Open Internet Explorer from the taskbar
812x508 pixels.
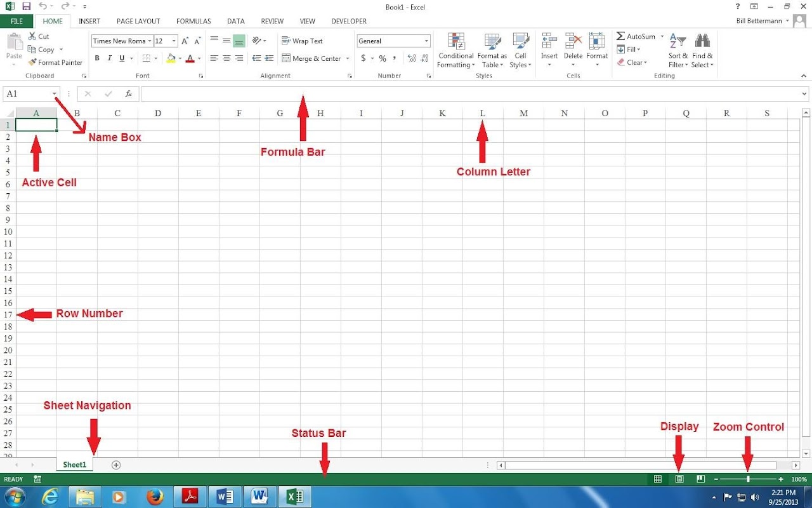click(x=50, y=497)
